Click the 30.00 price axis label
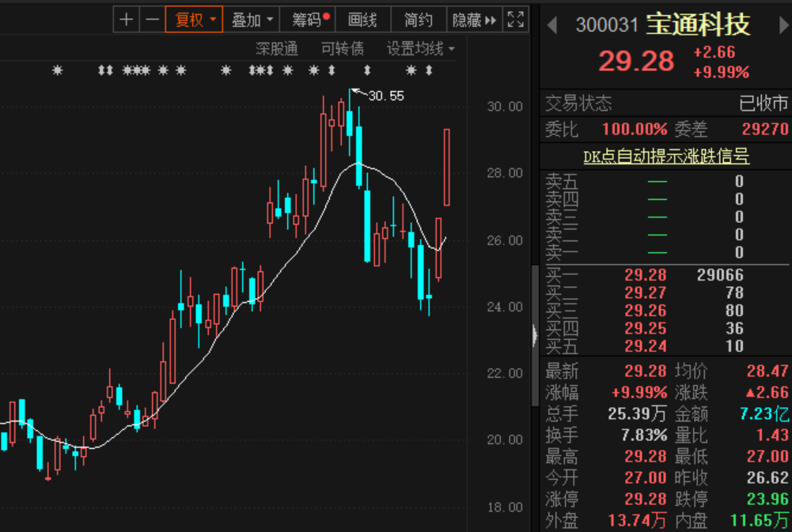The height and width of the screenshot is (532, 792). (505, 107)
